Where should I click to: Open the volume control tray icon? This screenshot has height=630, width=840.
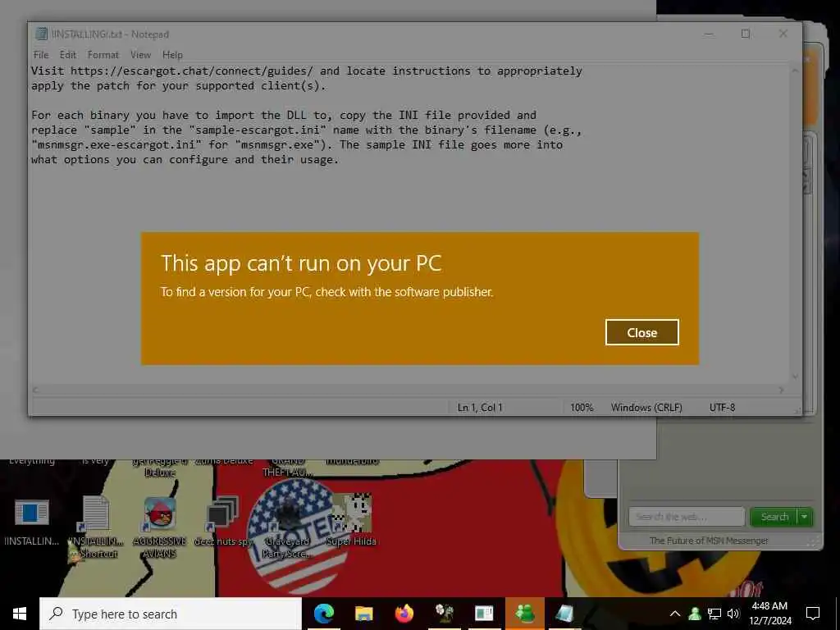point(733,614)
